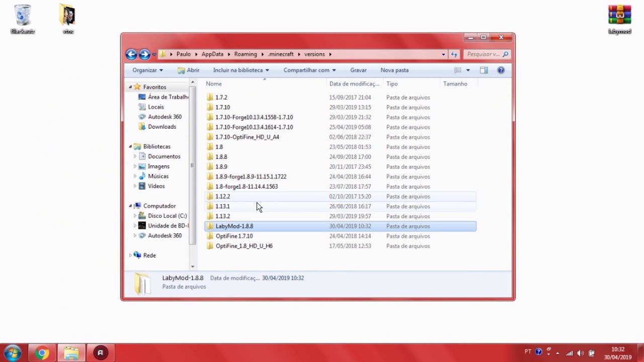Sort by the Tamanho column header
The width and height of the screenshot is (644, 362).
[458, 84]
